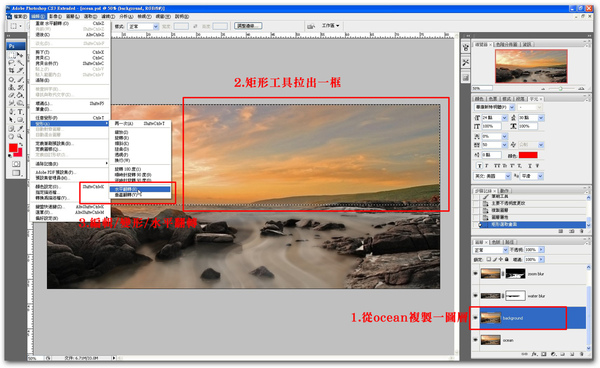Toggle lock transparent pixels
Image resolution: width=600 pixels, height=368 pixels.
[x=488, y=259]
